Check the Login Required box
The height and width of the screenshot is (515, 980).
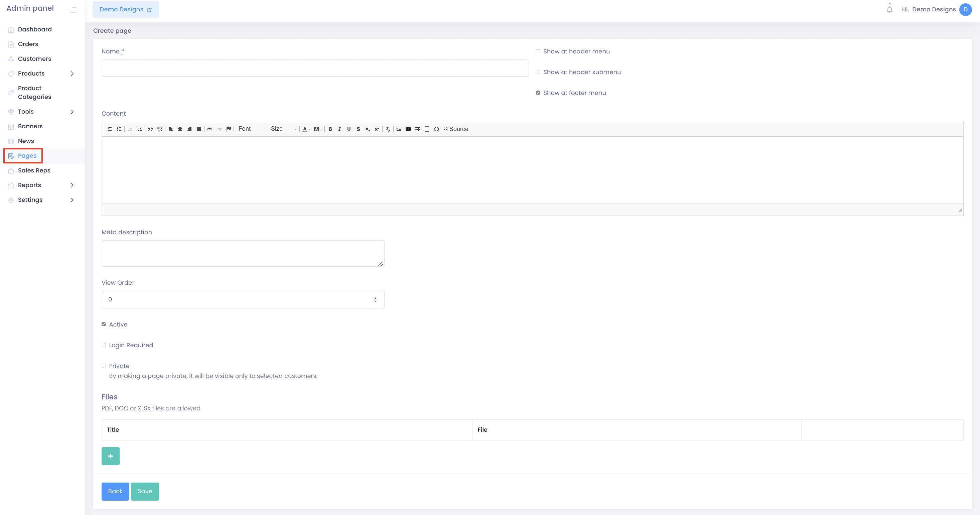tap(104, 345)
